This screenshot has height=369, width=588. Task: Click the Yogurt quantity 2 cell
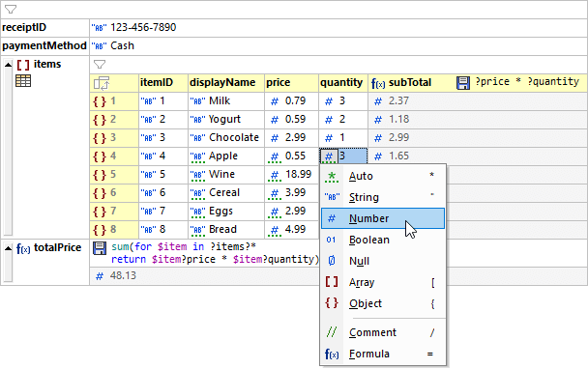(x=343, y=120)
